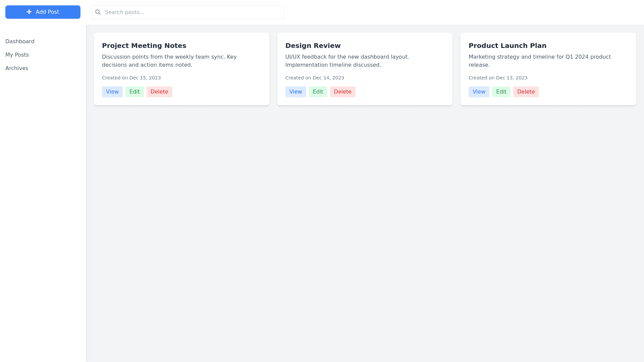This screenshot has height=362, width=644.
Task: View the Project Meeting Notes post
Action: pyautogui.click(x=112, y=92)
